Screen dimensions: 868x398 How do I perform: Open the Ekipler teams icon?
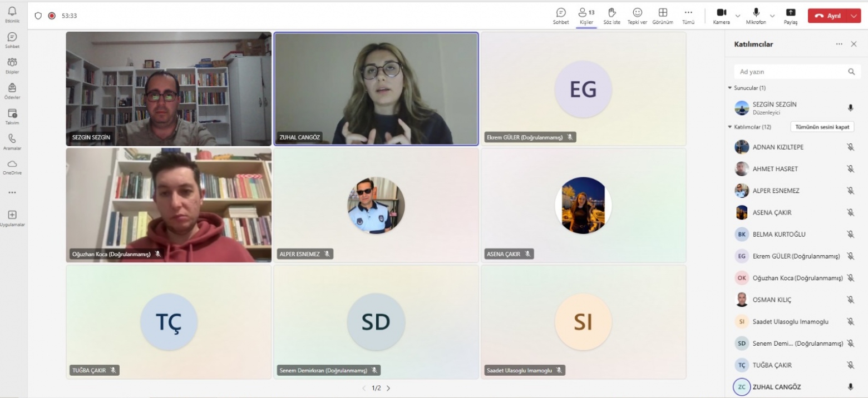point(12,66)
